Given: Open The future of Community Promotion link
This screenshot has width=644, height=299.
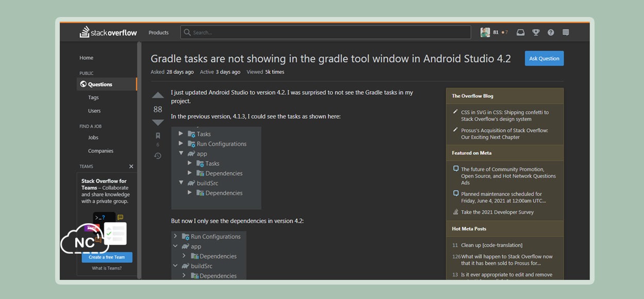Looking at the screenshot, I should pyautogui.click(x=509, y=176).
